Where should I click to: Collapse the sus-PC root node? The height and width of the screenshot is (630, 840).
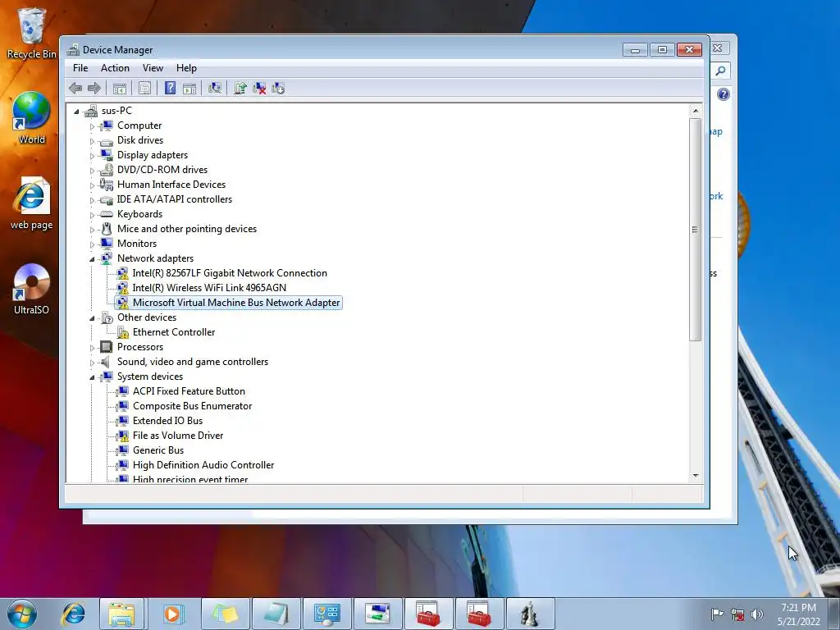pos(76,112)
